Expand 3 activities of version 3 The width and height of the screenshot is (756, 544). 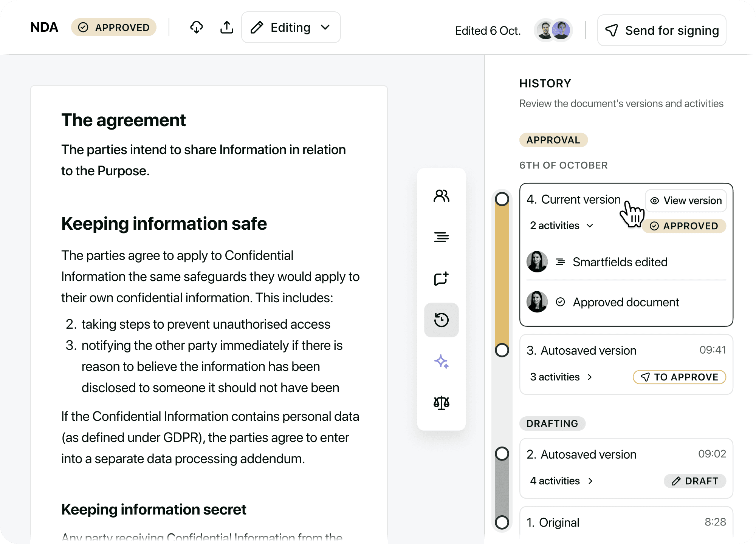pyautogui.click(x=561, y=377)
